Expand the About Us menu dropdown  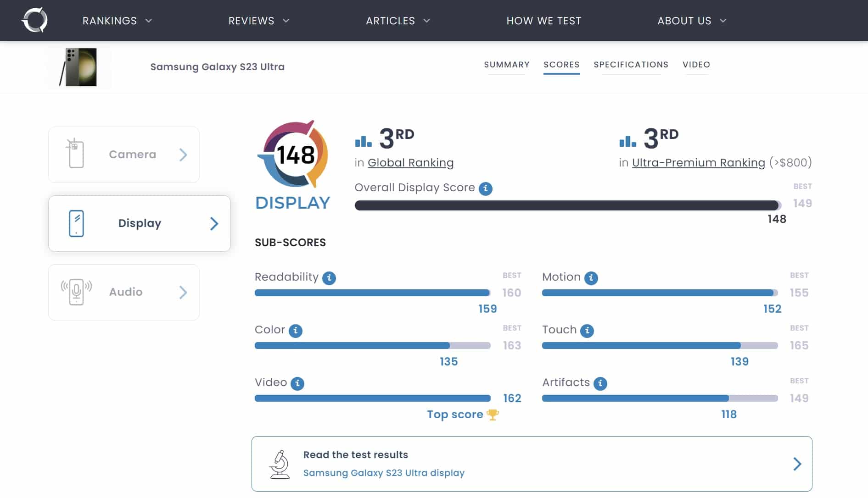click(x=692, y=21)
